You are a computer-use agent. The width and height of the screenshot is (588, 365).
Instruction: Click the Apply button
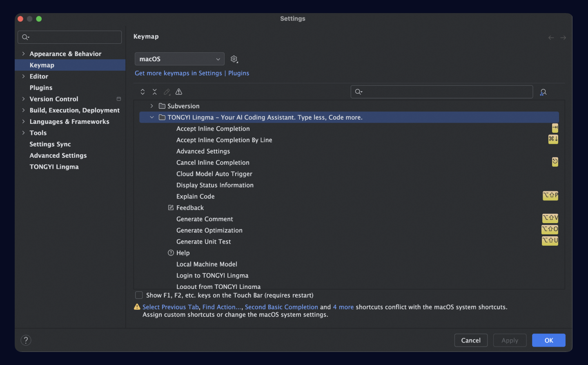tap(510, 340)
